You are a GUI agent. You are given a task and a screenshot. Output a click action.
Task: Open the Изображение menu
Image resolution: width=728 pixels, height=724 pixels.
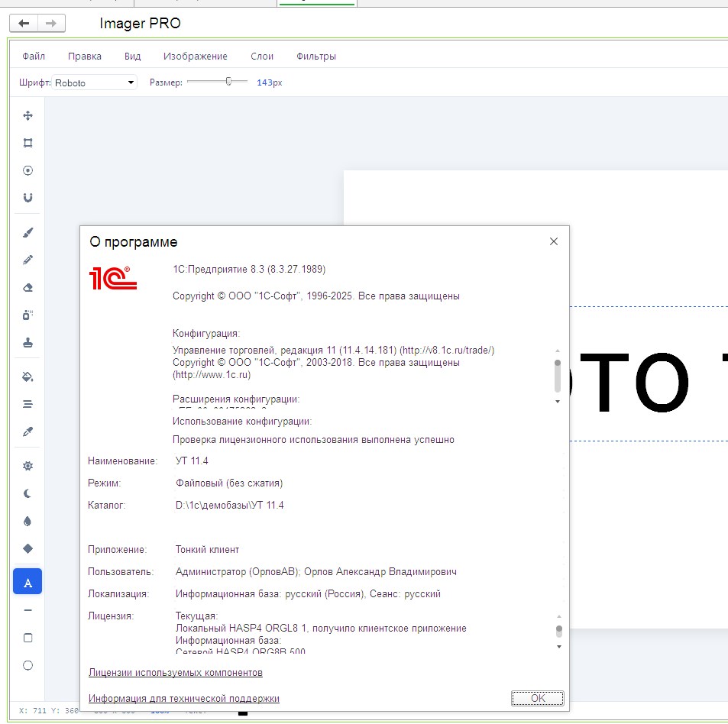click(196, 57)
